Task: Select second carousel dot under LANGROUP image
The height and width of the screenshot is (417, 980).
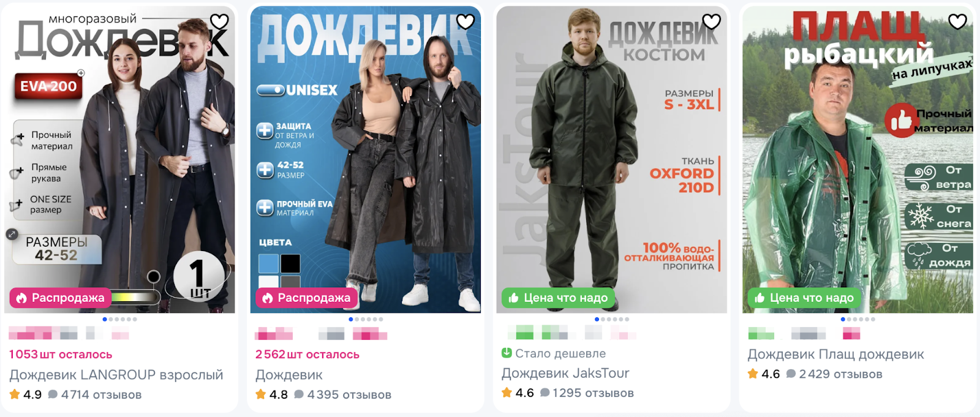Action: 110,319
